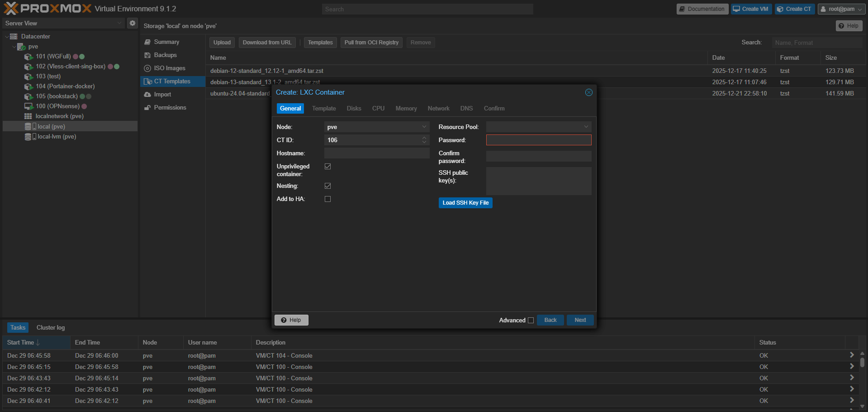868x412 pixels.
Task: Click the Proxmox logo icon
Action: pos(11,8)
